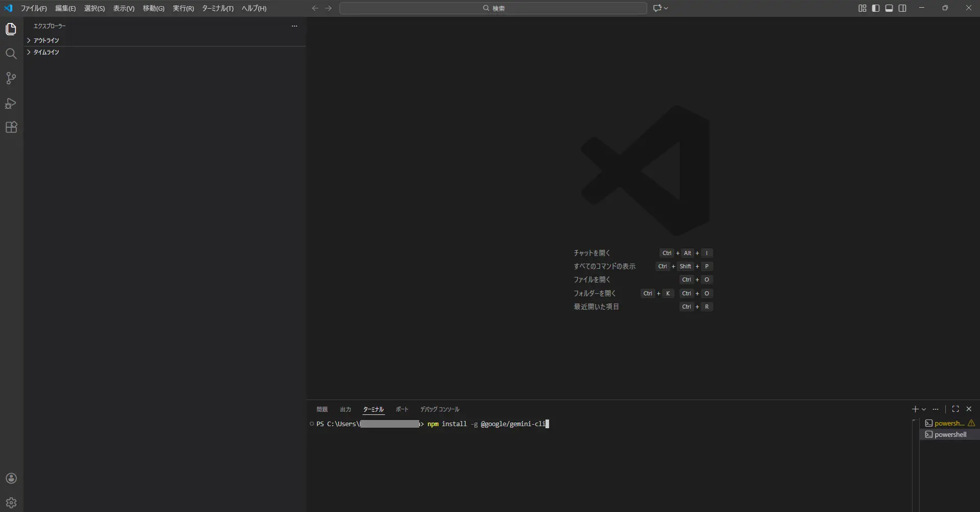Toggle the primary side bar visibility
980x512 pixels.
click(876, 8)
